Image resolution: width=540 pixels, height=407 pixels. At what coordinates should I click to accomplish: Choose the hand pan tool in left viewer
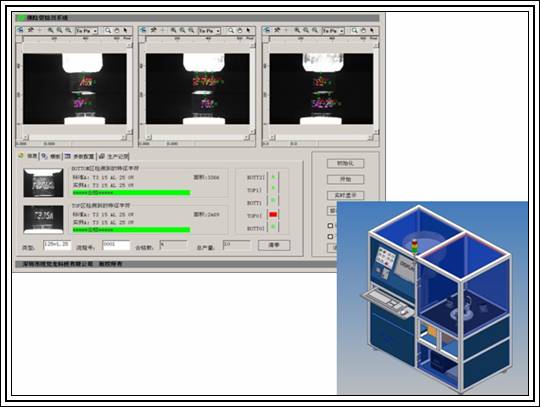click(x=116, y=31)
